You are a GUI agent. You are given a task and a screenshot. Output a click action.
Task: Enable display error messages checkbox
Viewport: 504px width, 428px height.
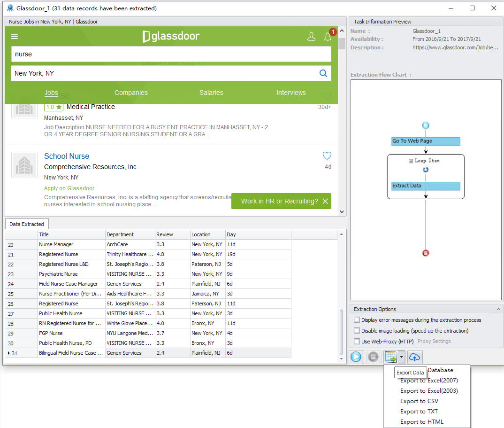click(357, 320)
